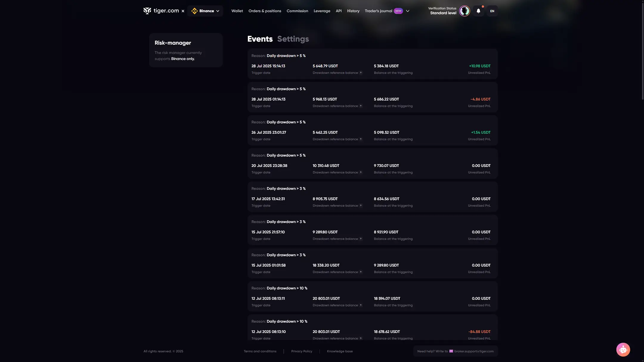Select the Events tab

[x=260, y=39]
